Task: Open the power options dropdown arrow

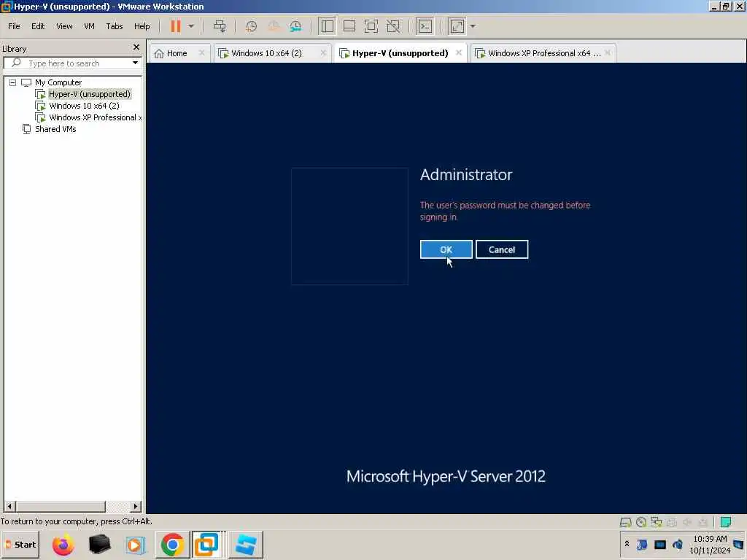Action: [x=191, y=26]
